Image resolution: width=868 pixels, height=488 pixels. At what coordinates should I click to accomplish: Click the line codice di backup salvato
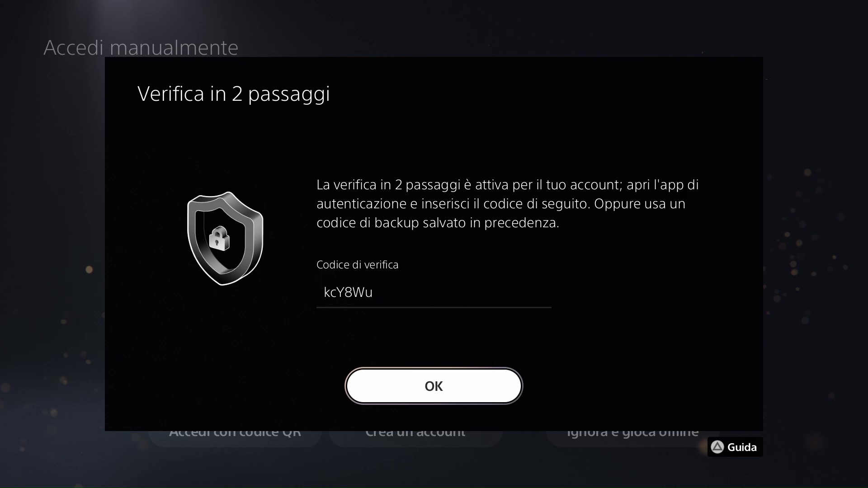tap(438, 223)
